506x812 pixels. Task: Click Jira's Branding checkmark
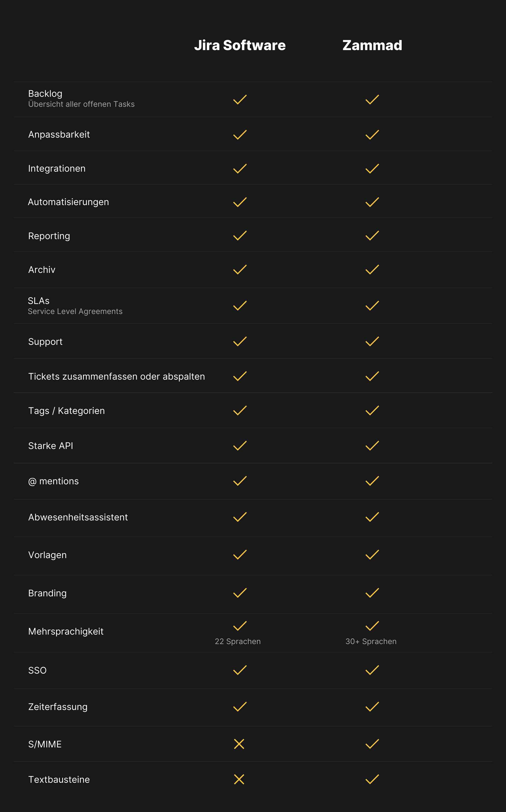[240, 593]
